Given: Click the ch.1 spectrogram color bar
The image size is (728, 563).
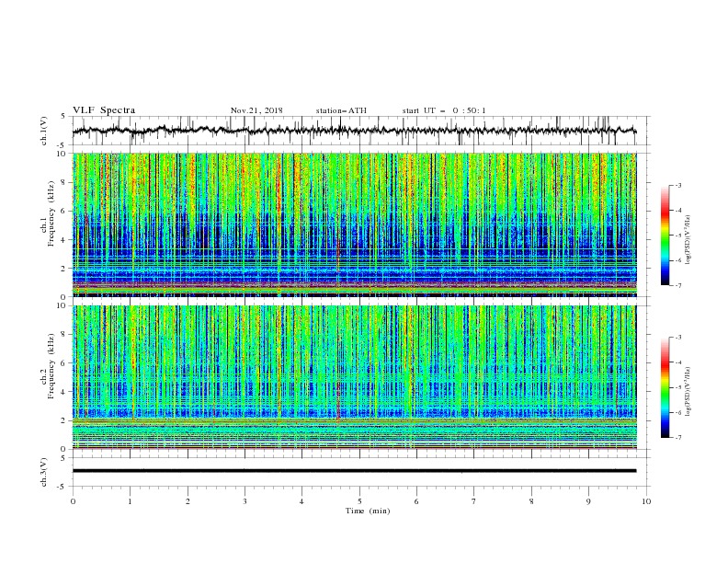Looking at the screenshot, I should (x=665, y=236).
